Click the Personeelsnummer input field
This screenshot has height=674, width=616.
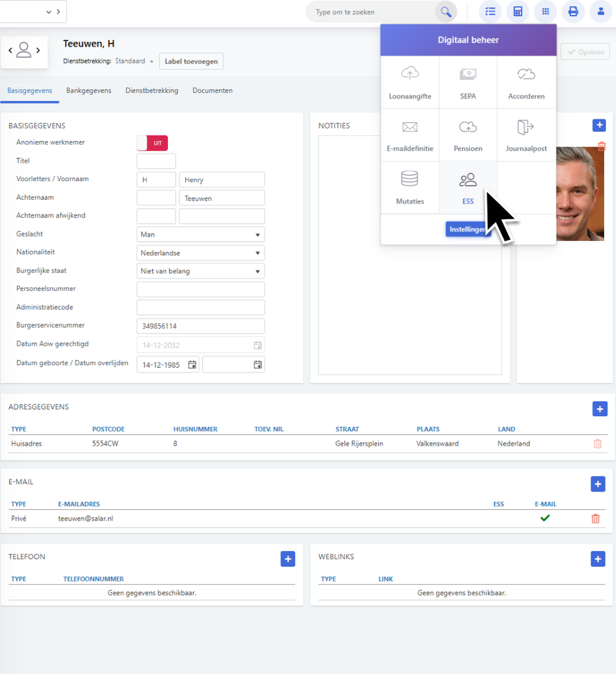[201, 289]
